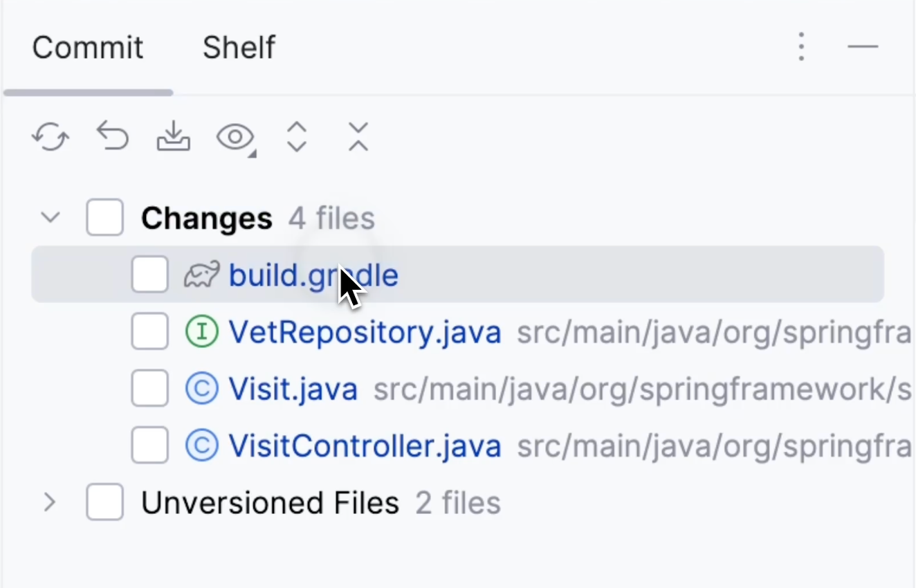Collapse all nodes via collapse-all icon
This screenshot has width=916, height=588.
[357, 136]
